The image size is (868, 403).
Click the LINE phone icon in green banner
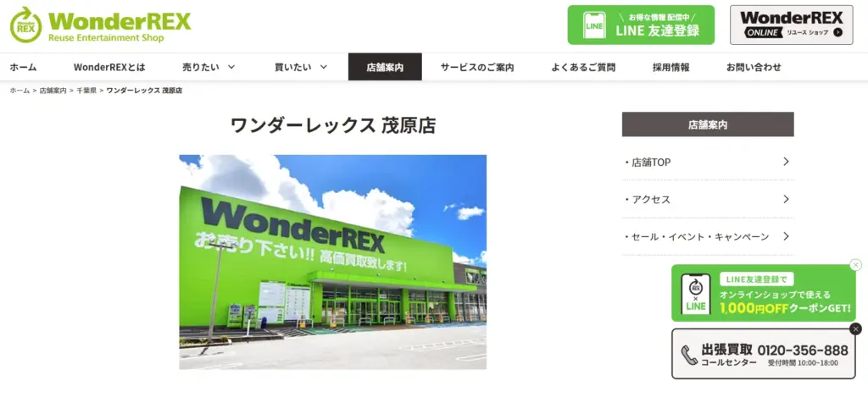tap(594, 25)
